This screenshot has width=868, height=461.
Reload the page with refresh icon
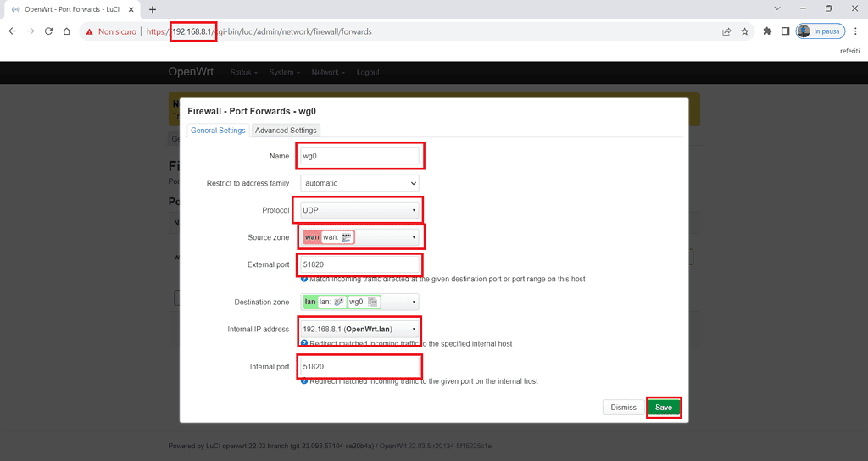48,31
